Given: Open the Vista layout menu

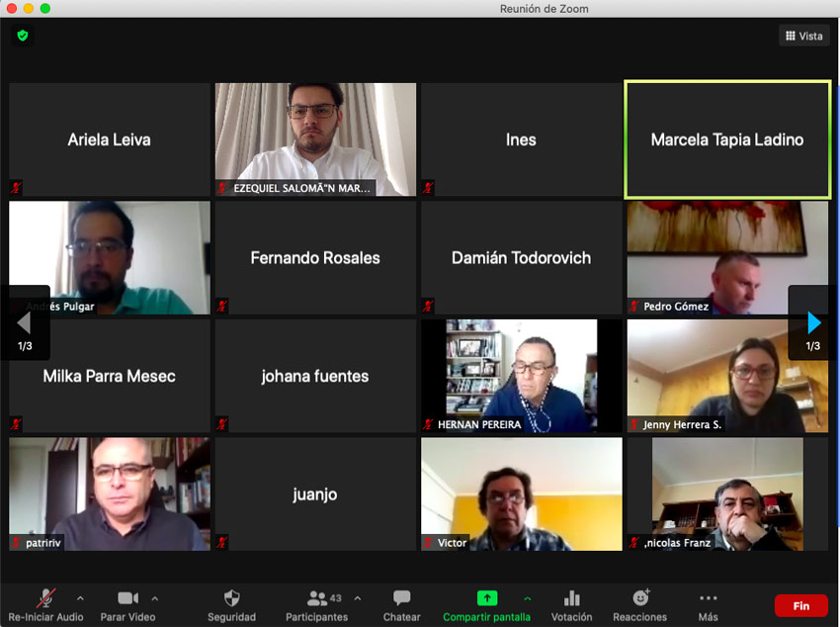Looking at the screenshot, I should click(803, 36).
